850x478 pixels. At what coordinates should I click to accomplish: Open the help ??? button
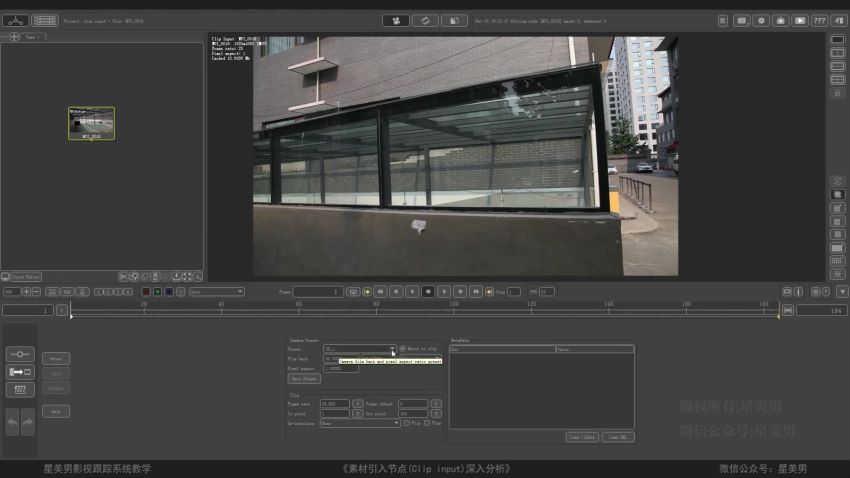point(819,21)
